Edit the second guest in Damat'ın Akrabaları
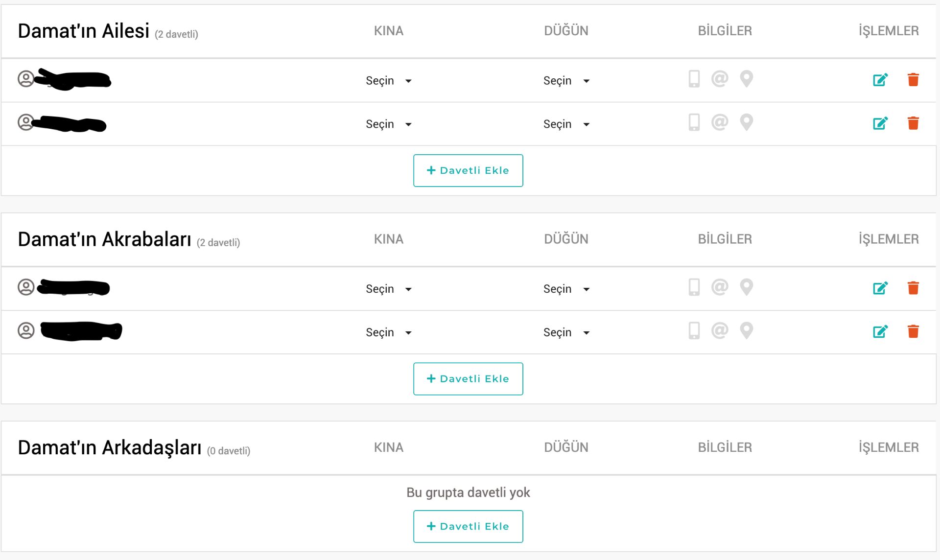940x560 pixels. point(880,332)
